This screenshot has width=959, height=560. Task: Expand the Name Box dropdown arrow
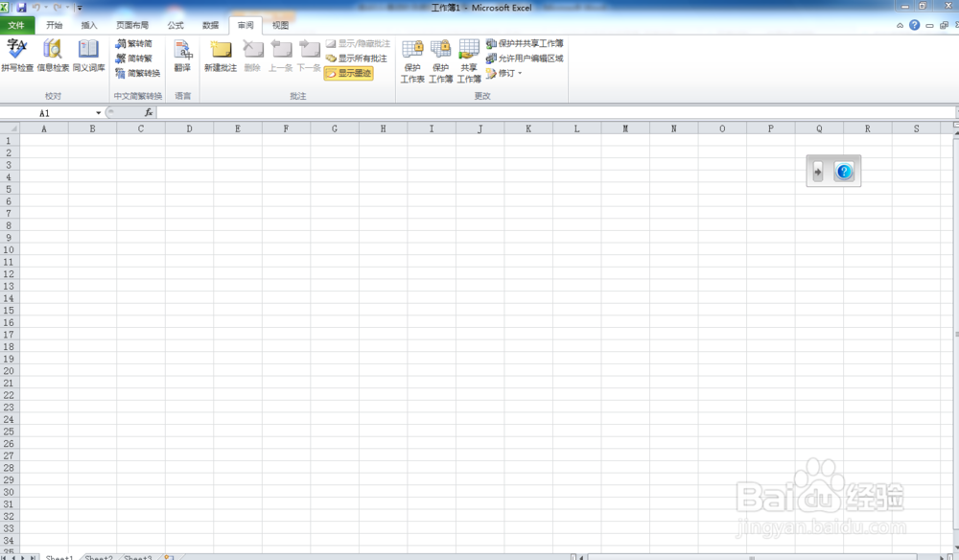(x=98, y=113)
